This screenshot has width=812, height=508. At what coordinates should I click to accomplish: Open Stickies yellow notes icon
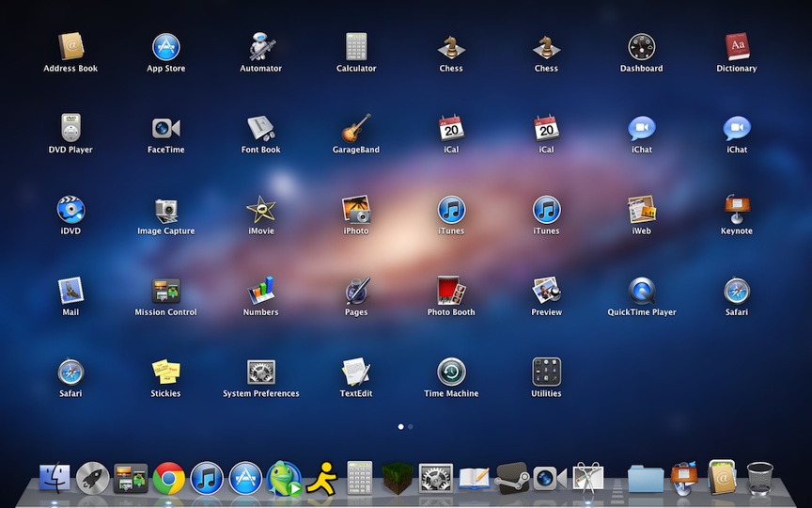coord(165,373)
